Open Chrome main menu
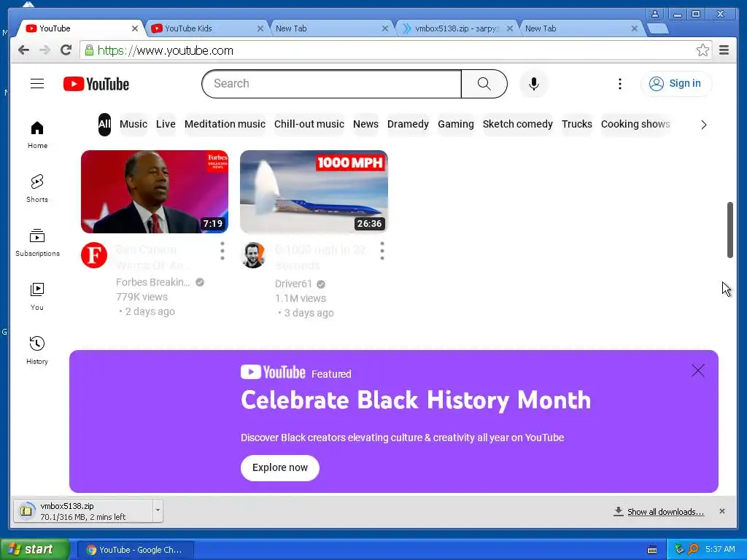The height and width of the screenshot is (560, 747). click(724, 50)
